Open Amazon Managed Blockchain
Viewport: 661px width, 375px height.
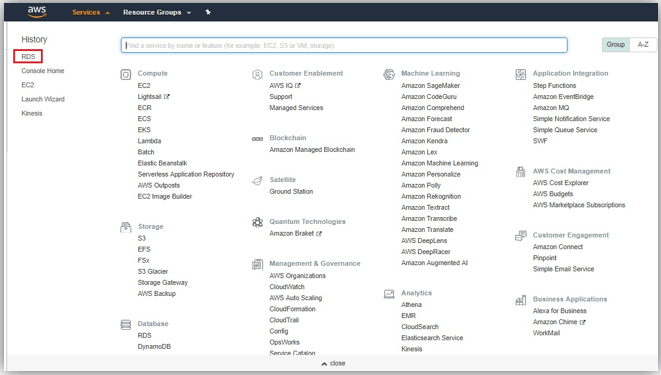click(x=312, y=150)
